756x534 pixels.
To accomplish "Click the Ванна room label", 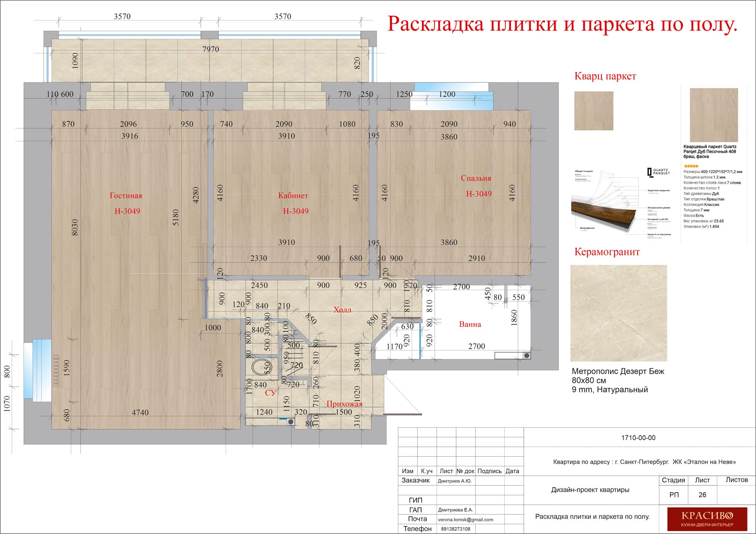I will (470, 324).
